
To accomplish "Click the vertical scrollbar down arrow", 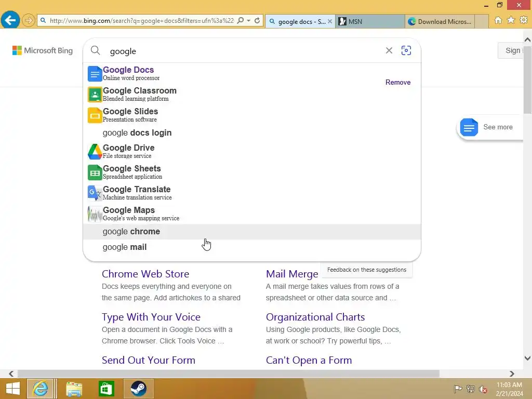I will click(527, 358).
